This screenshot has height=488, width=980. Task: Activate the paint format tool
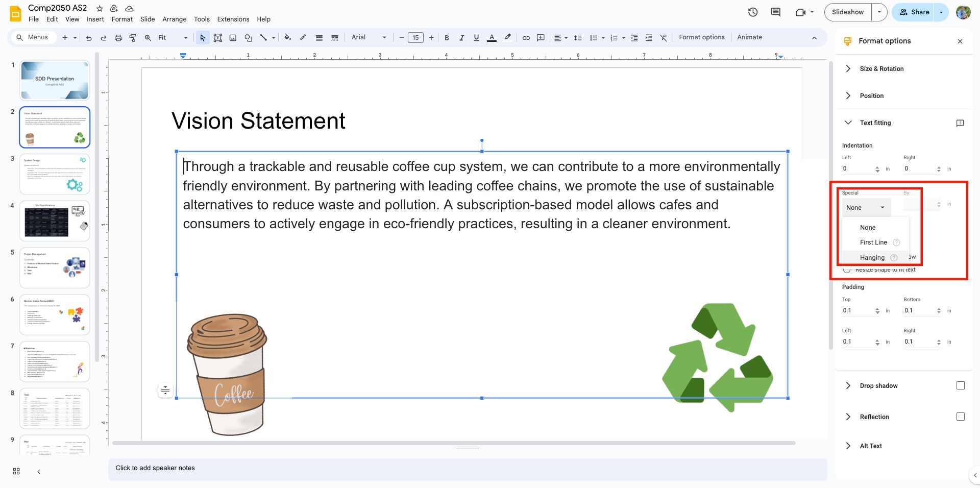pyautogui.click(x=133, y=38)
